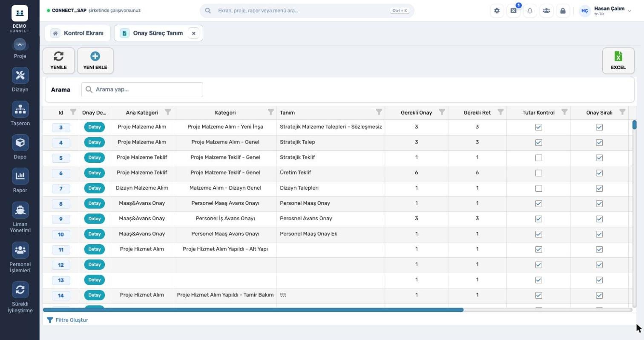Screen dimensions: 644x340
Task: Click Id link 9
Action: coord(61,219)
